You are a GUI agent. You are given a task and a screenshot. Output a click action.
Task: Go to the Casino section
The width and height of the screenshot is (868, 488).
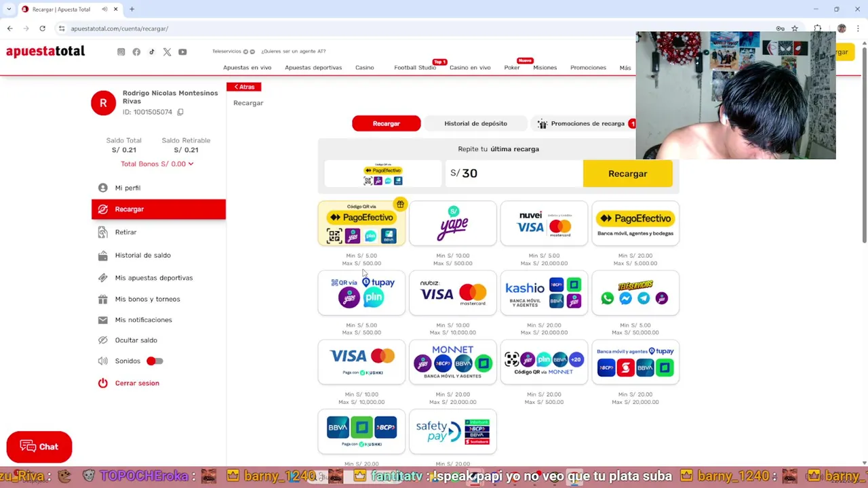pos(365,68)
